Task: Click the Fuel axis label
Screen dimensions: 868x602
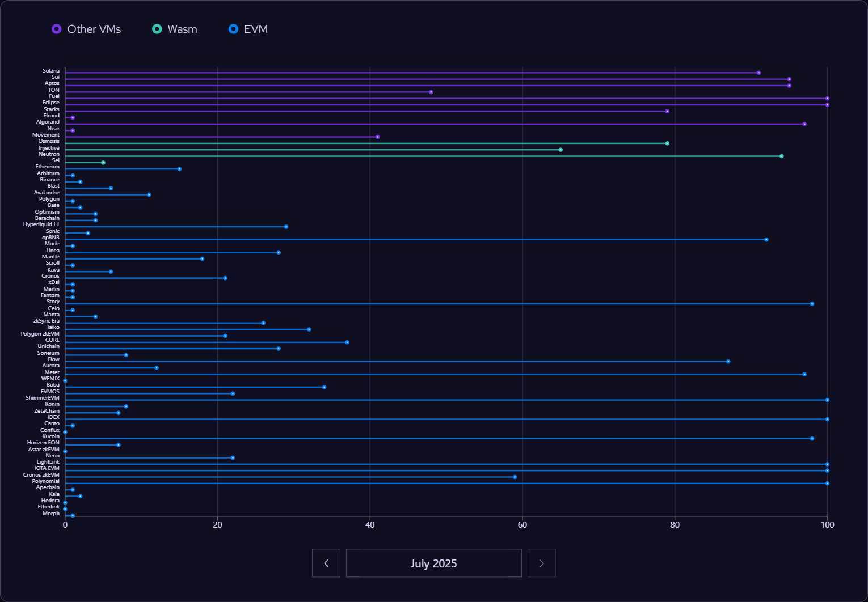Action: pyautogui.click(x=54, y=96)
